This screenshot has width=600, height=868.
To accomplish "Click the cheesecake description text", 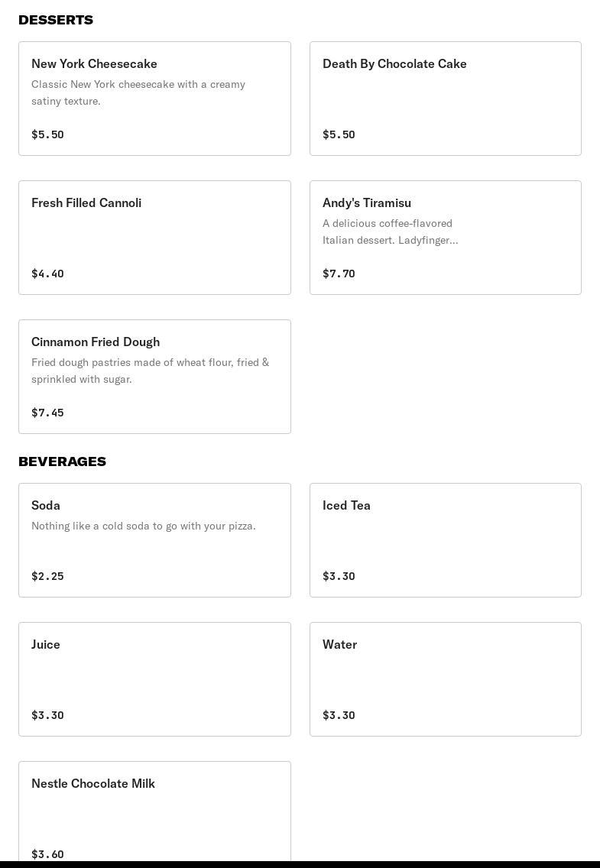I will [x=138, y=92].
